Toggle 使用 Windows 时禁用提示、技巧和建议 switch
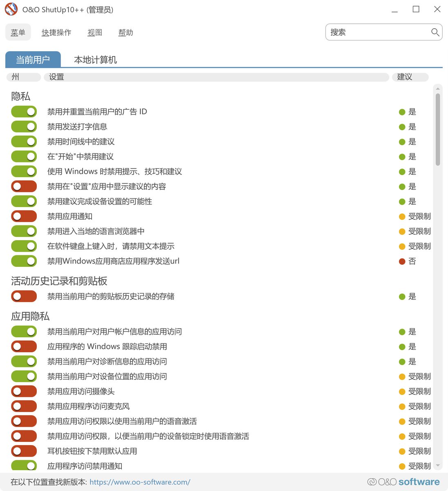 (x=24, y=171)
